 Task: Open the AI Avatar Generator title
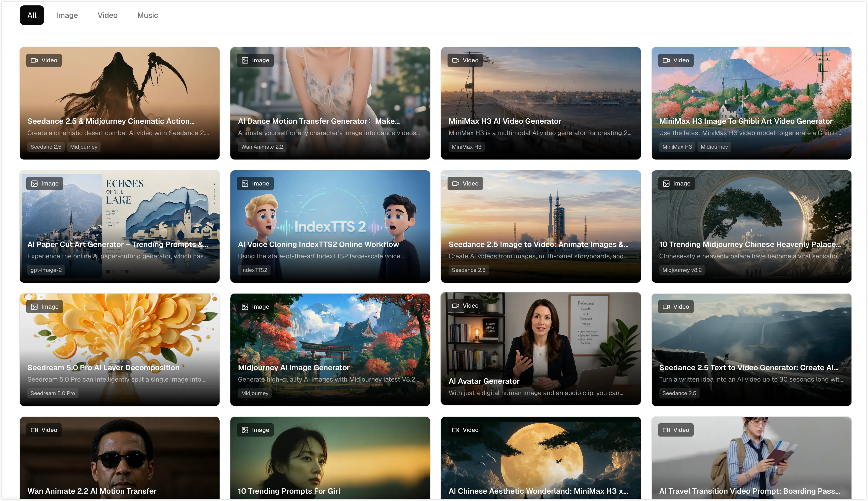click(484, 381)
